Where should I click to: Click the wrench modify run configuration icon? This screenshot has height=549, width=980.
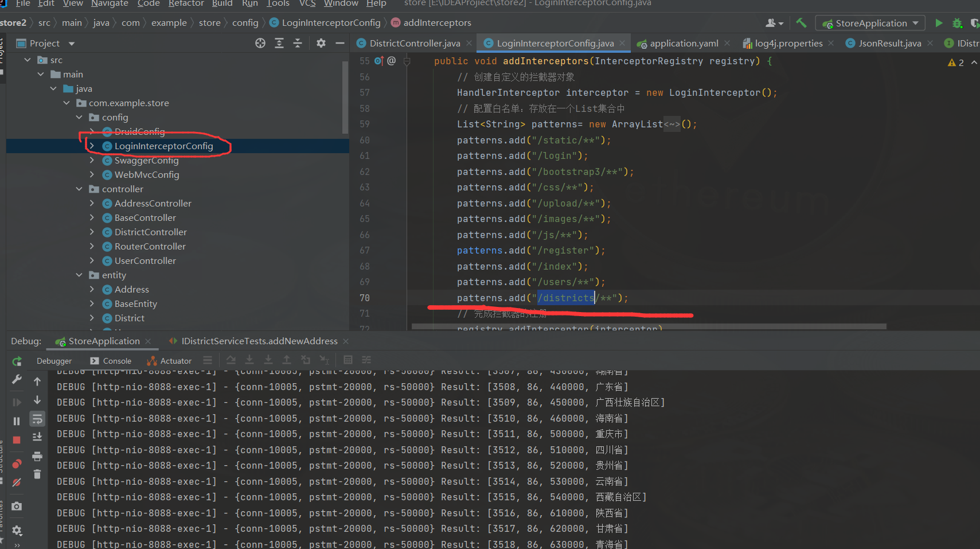coord(17,379)
